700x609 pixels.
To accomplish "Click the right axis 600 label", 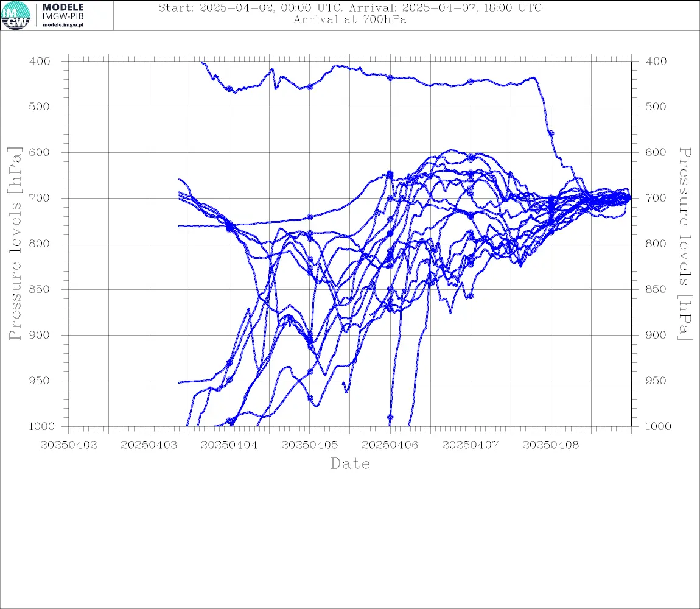I will [x=656, y=152].
